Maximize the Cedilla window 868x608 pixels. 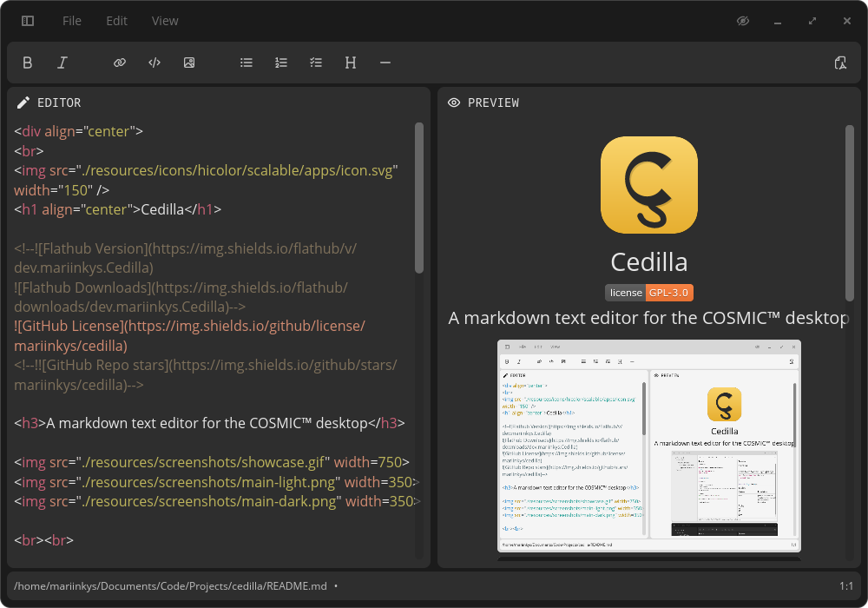pos(812,21)
